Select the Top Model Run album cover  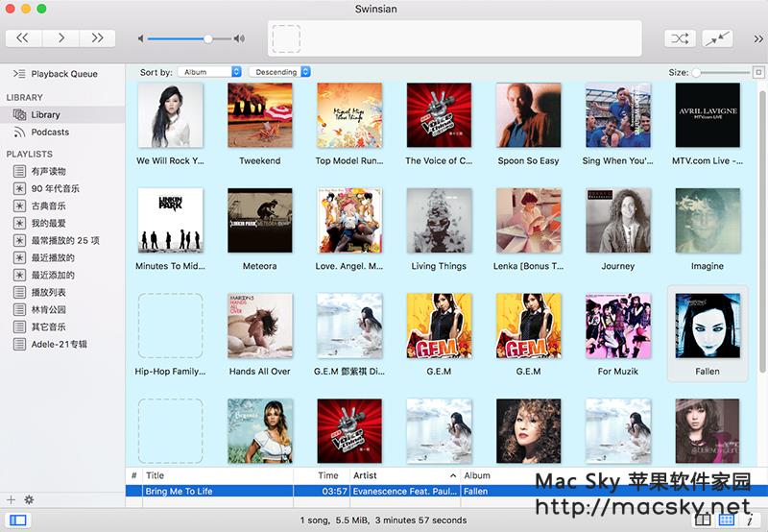[349, 115]
